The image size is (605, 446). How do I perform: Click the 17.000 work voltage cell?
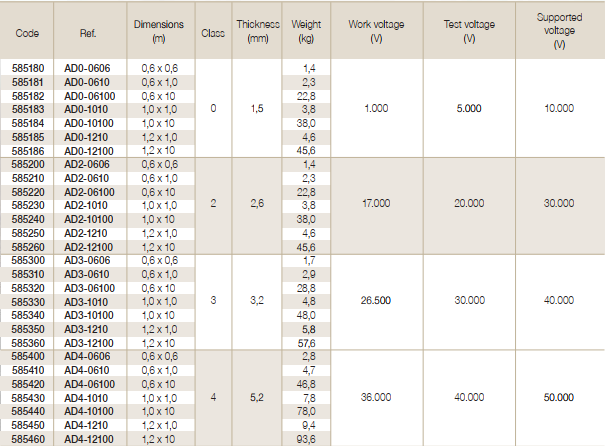pyautogui.click(x=377, y=204)
